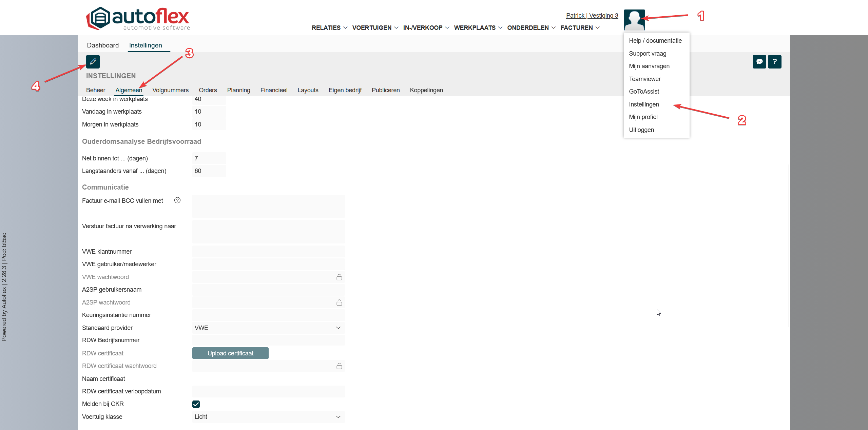The image size is (868, 430).
Task: Click the A2SP wachtwoord lock icon
Action: (339, 302)
